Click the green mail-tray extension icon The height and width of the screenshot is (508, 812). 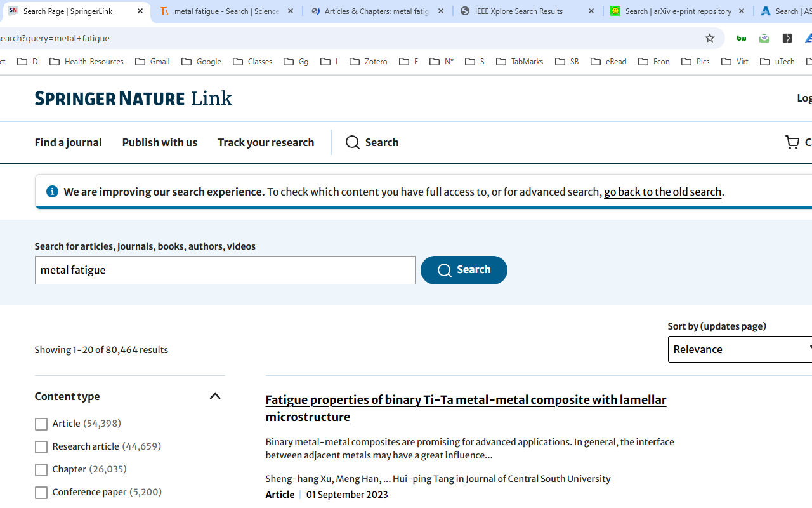point(764,38)
